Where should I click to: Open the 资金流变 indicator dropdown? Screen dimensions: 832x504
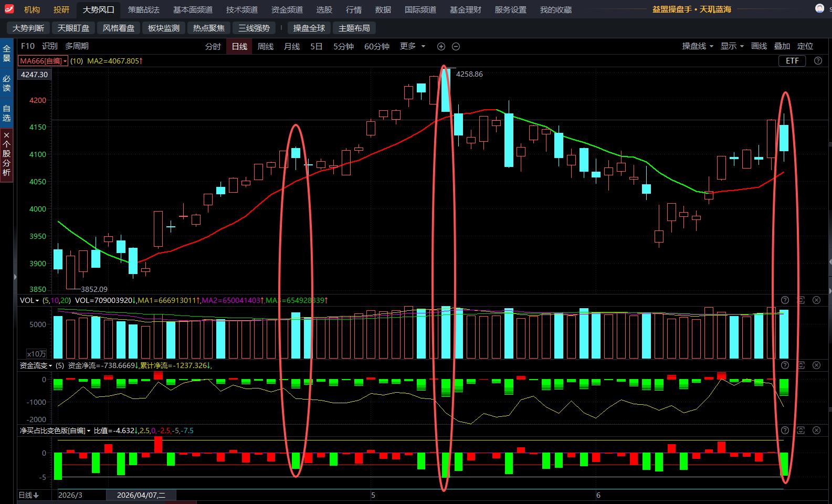(36, 365)
